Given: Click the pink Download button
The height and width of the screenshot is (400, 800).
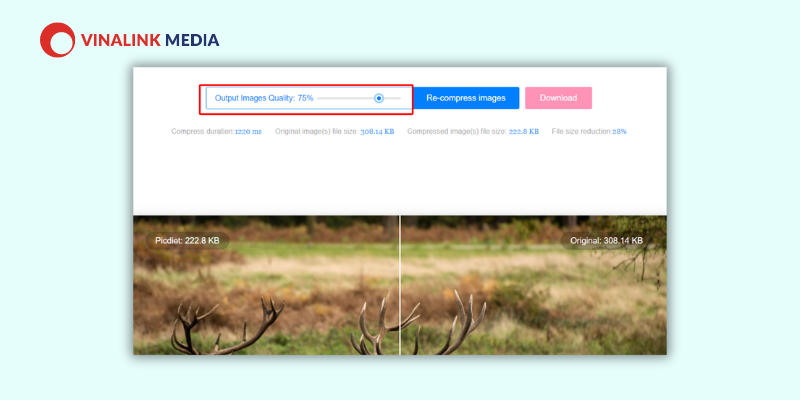Looking at the screenshot, I should [558, 98].
